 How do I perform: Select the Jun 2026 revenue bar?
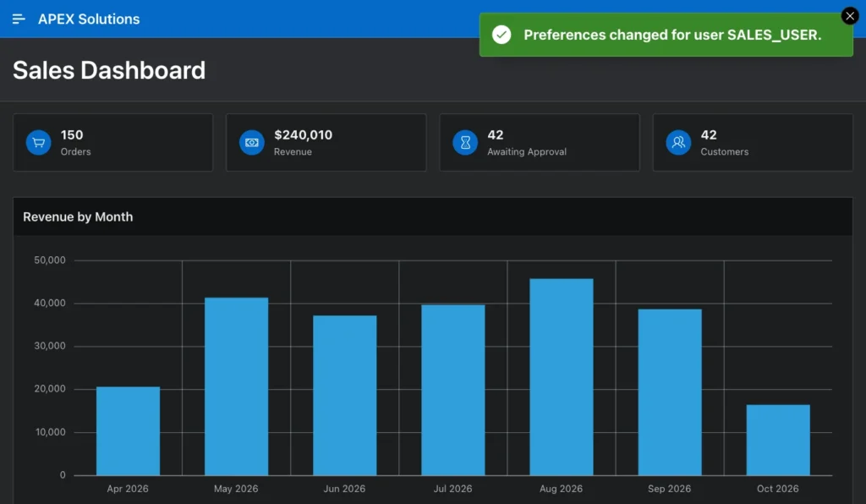pyautogui.click(x=345, y=395)
